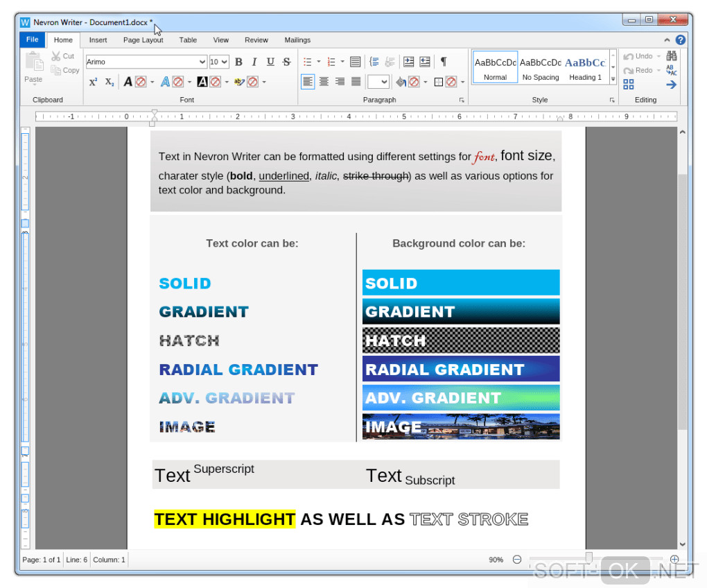
Task: Toggle Strikethrough formatting
Action: pos(286,62)
